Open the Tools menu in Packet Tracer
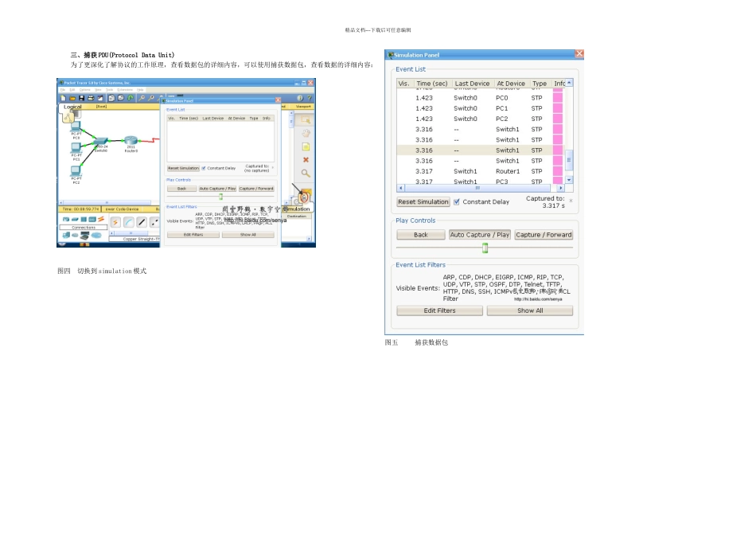756x535 pixels. (110, 90)
